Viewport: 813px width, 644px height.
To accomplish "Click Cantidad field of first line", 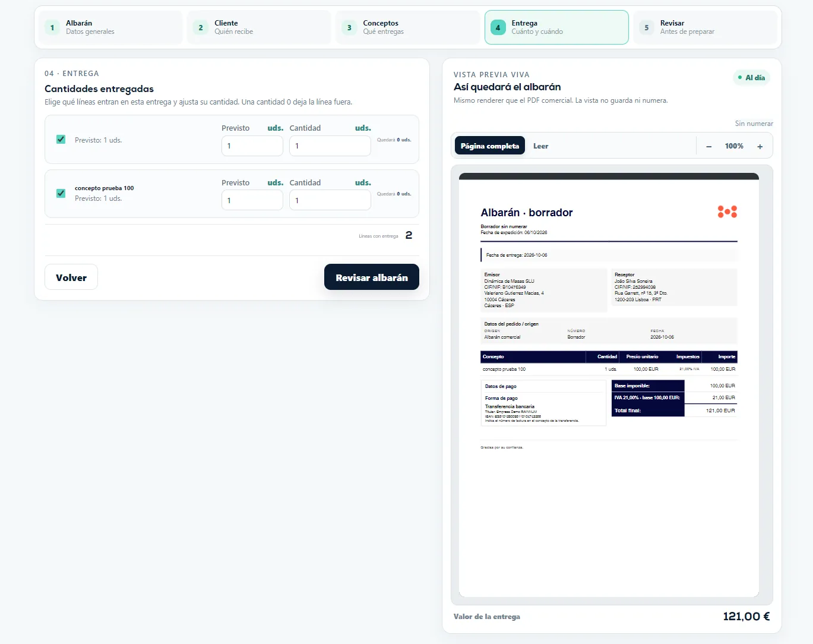I will [330, 146].
